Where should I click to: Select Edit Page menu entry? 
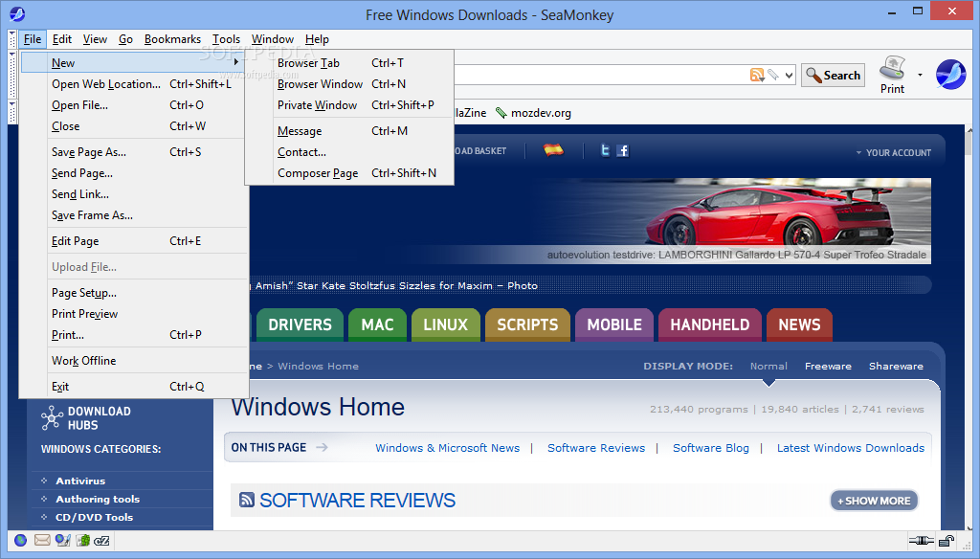(134, 240)
